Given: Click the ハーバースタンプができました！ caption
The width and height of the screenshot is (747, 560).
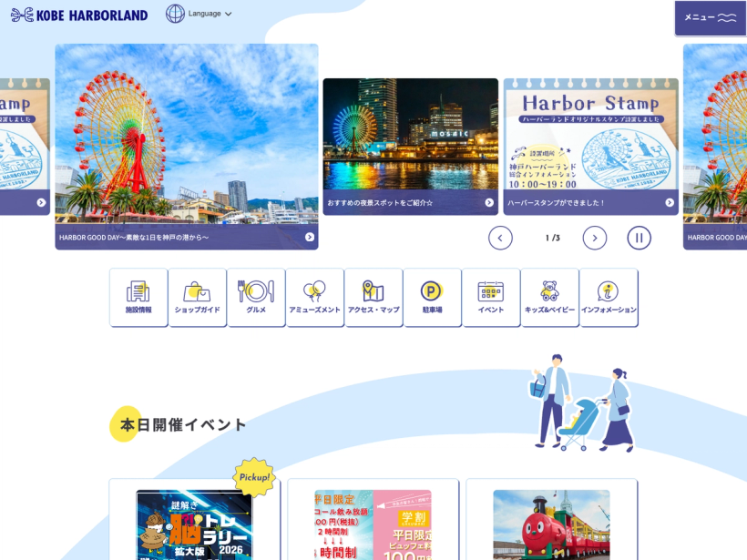Looking at the screenshot, I should coord(556,203).
